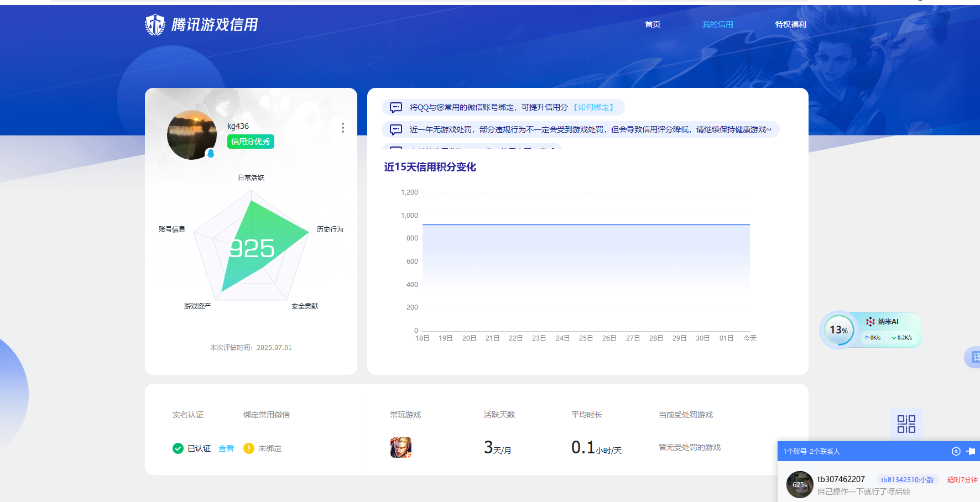Screen dimensions: 980x502
Task: Click the 实名认证 label
Action: point(188,415)
